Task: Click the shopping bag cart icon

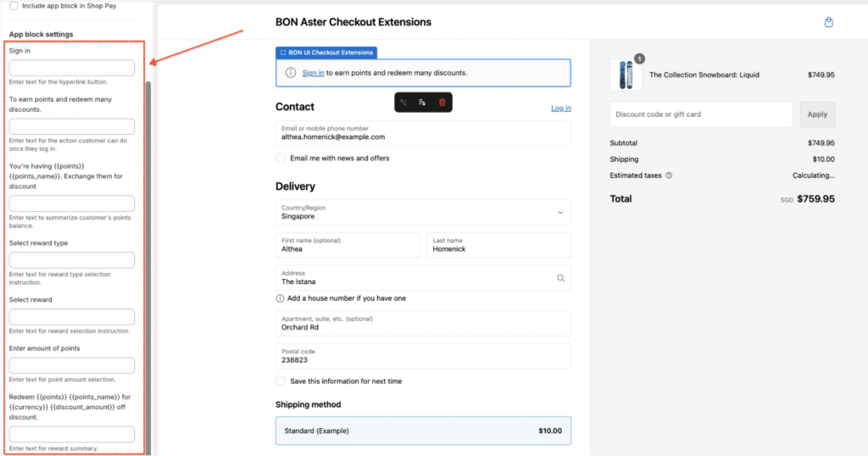Action: tap(828, 22)
